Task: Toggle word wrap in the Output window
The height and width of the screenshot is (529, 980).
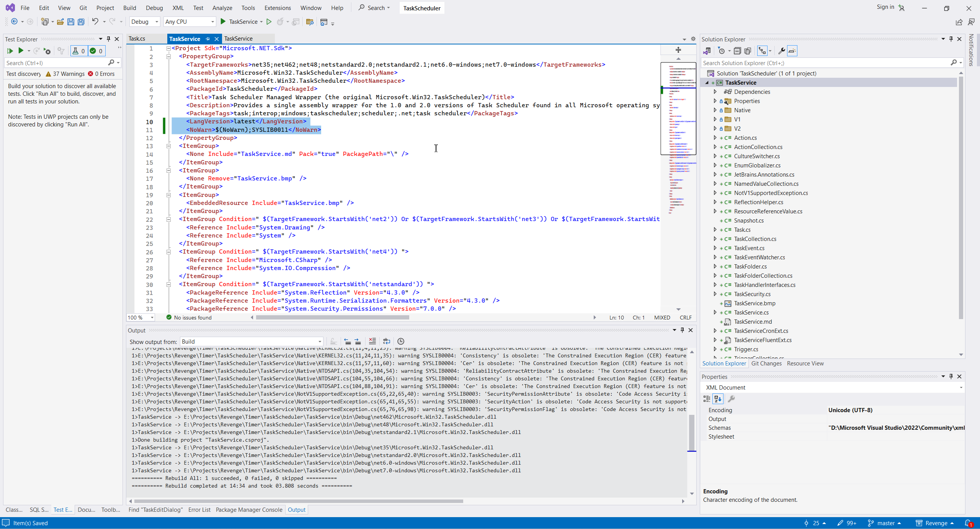Action: coord(387,341)
